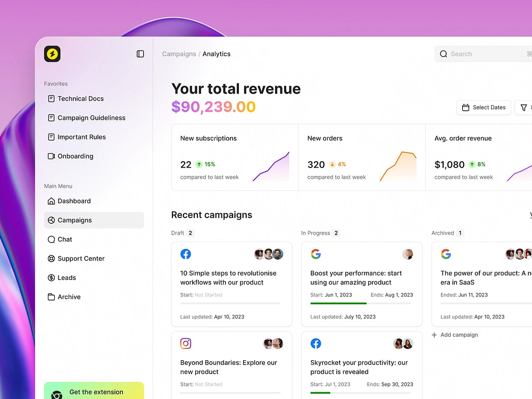Click the avatar on Boost your performance card
The width and height of the screenshot is (532, 399).
pyautogui.click(x=408, y=254)
